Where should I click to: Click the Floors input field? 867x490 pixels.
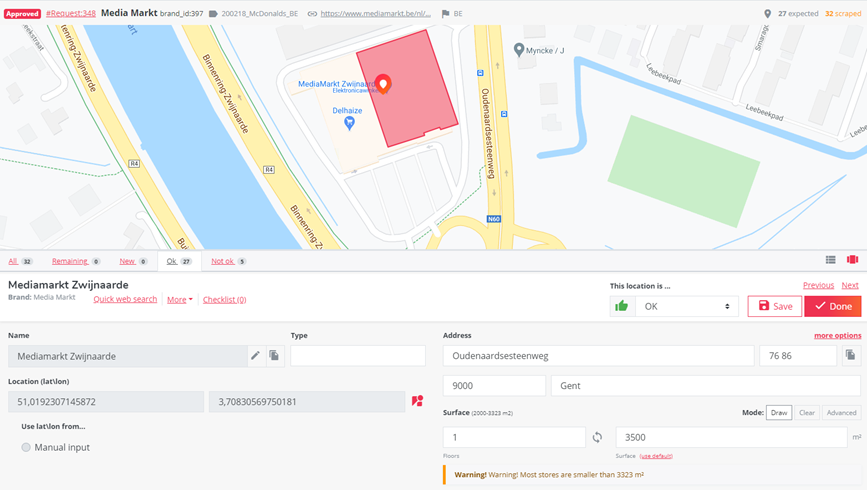(x=514, y=437)
